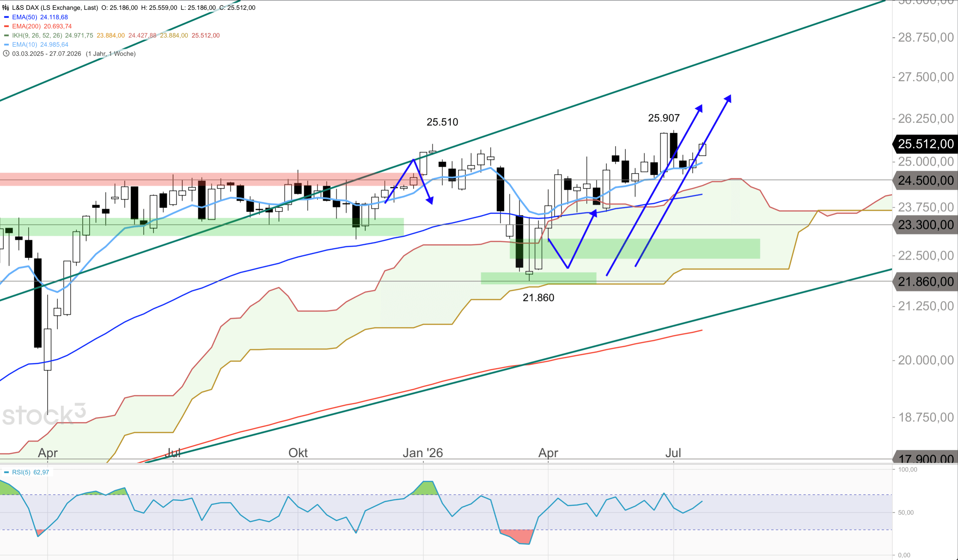Select the EMA(50) 24.118,68 legend entry
This screenshot has height=560, width=958.
[40, 17]
